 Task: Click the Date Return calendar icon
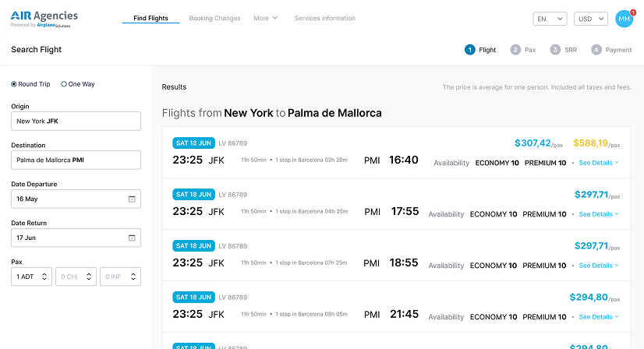[132, 238]
